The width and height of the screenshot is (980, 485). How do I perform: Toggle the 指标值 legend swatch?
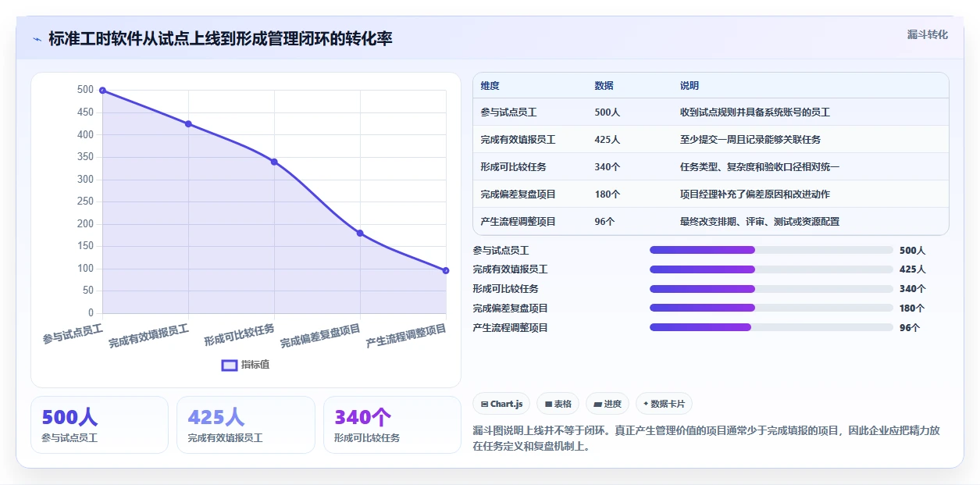230,365
